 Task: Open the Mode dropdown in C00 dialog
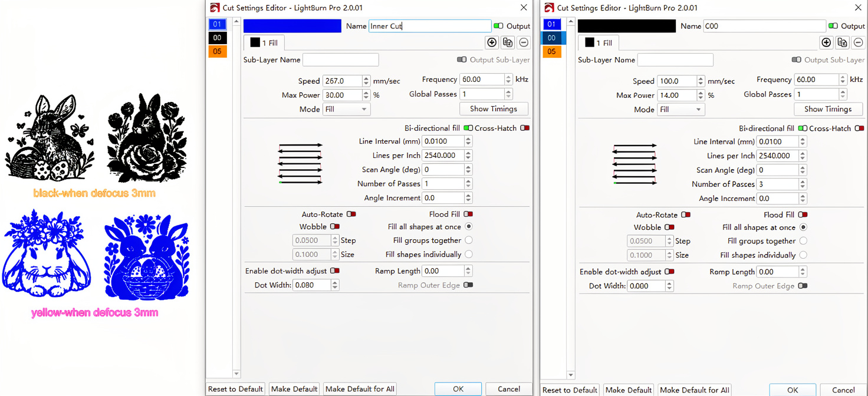[680, 108]
